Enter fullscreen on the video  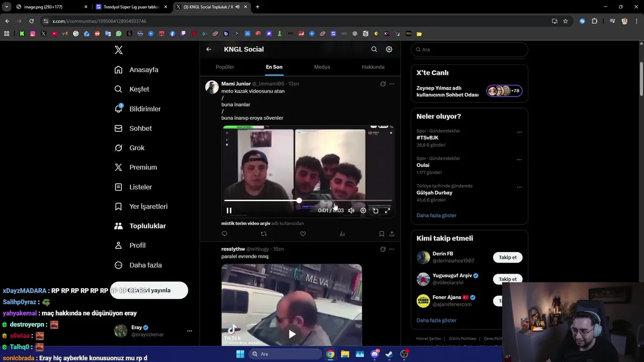387,211
